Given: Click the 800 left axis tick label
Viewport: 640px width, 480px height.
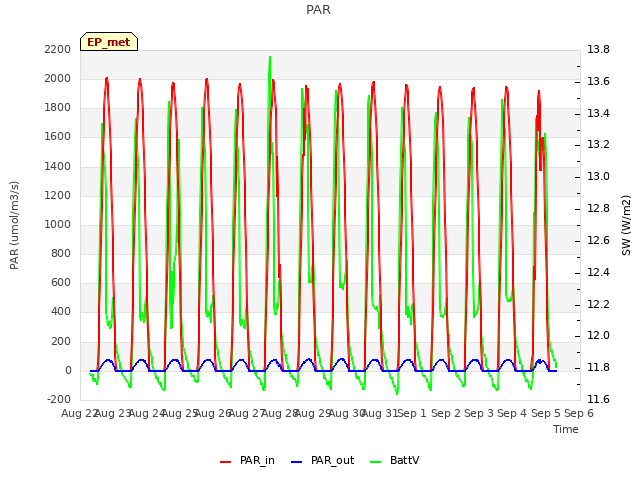Looking at the screenshot, I should [61, 253].
